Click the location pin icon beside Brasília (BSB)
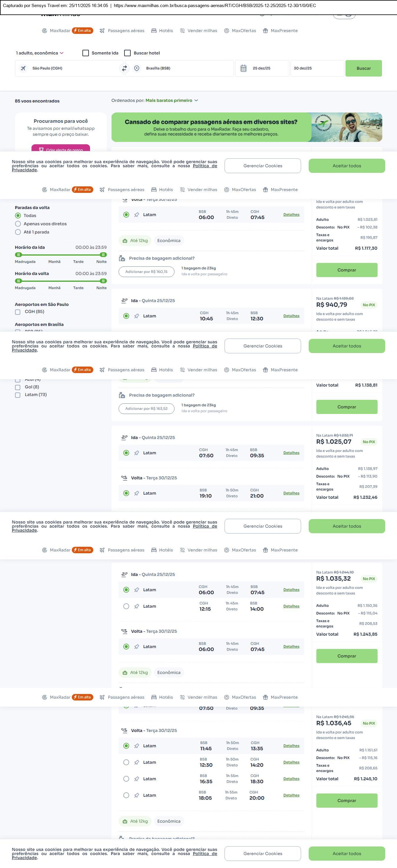This screenshot has width=397, height=868. pos(137,68)
